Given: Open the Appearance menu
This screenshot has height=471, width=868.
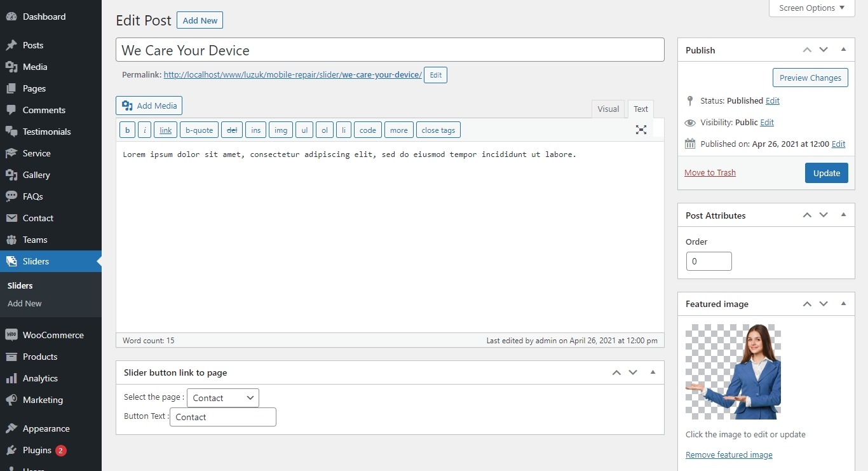Looking at the screenshot, I should point(46,428).
